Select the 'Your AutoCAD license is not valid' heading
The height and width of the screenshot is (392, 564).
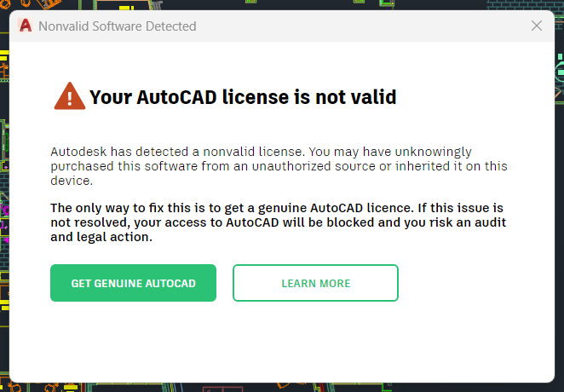(243, 97)
